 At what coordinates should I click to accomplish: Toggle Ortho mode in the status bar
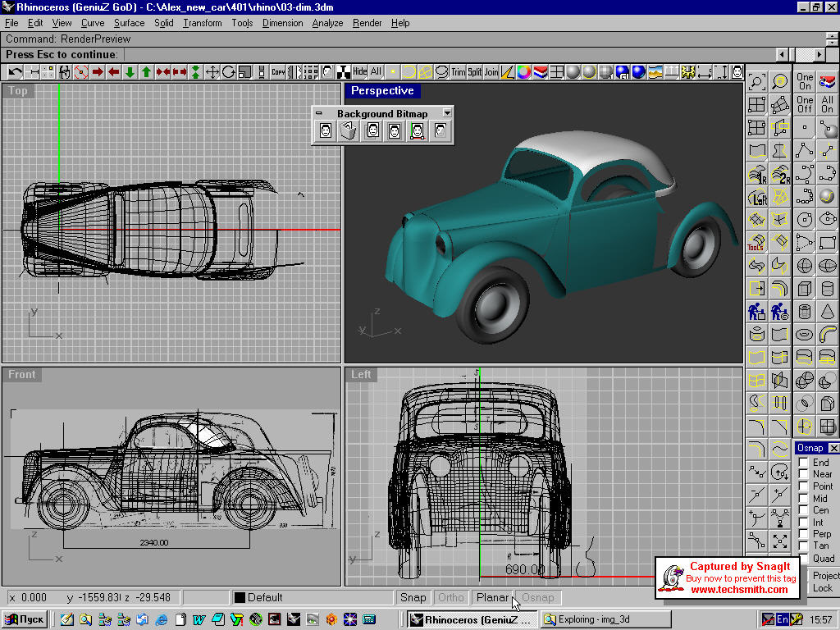tap(450, 597)
